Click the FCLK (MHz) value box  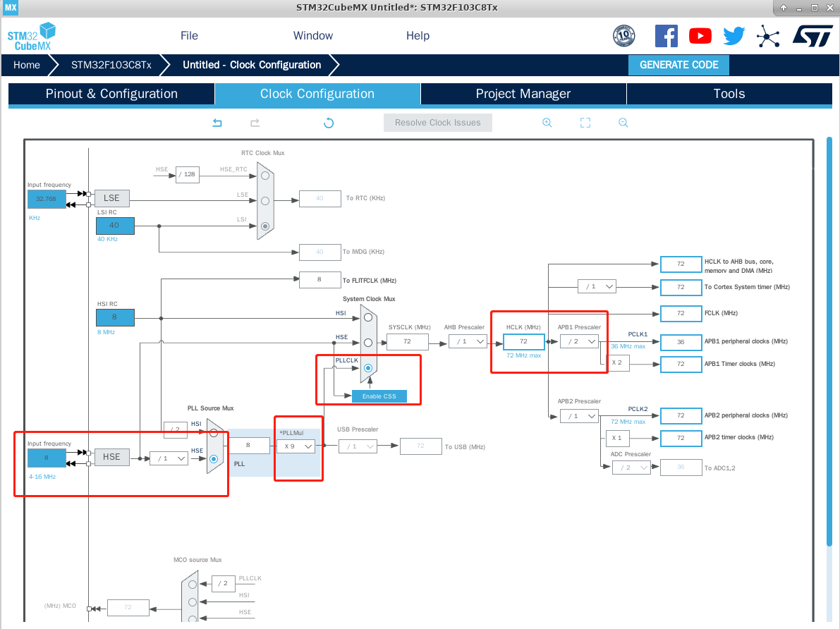681,313
